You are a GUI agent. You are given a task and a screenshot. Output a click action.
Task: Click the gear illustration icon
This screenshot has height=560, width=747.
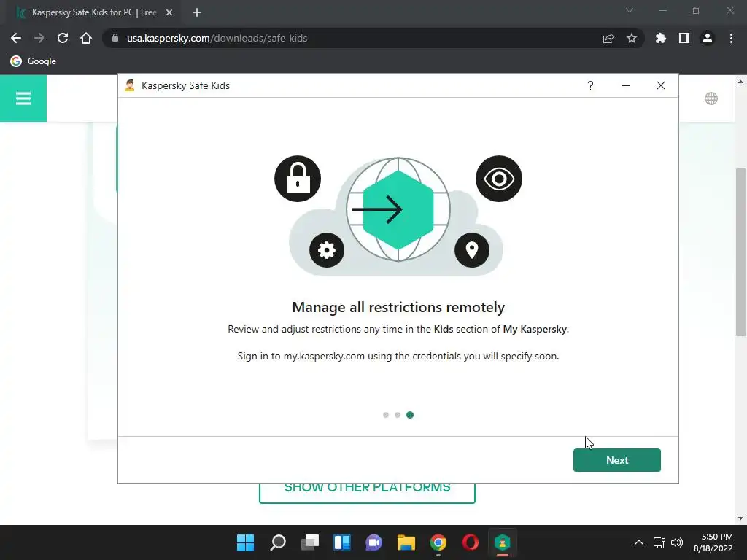point(326,250)
